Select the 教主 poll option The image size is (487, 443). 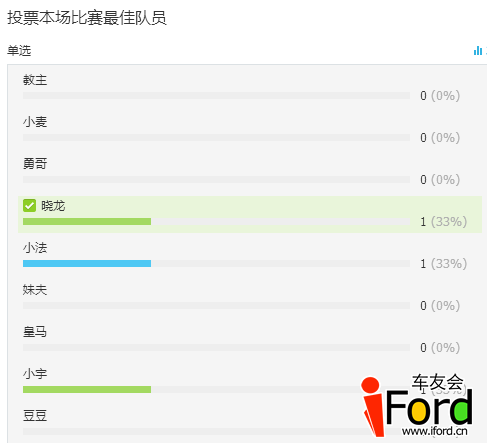[35, 80]
